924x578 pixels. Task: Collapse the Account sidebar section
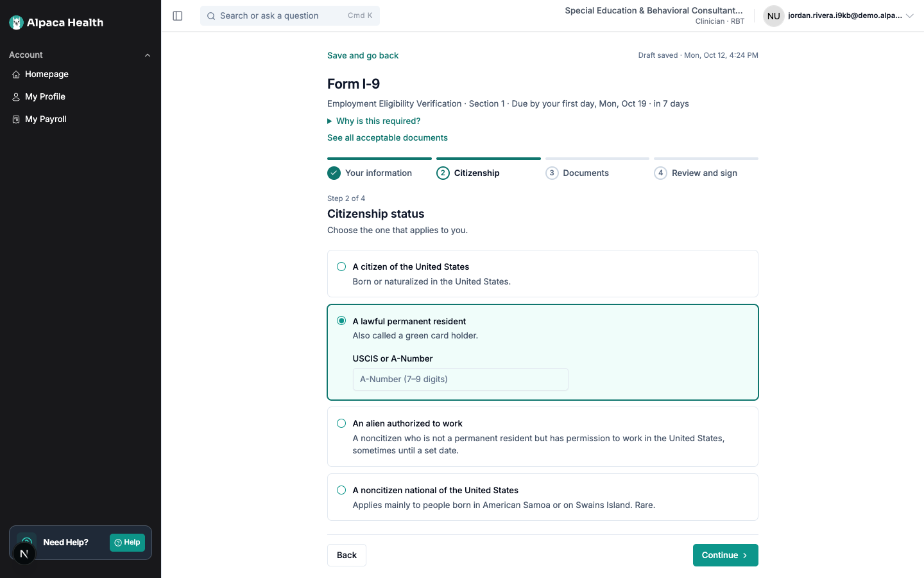(148, 55)
